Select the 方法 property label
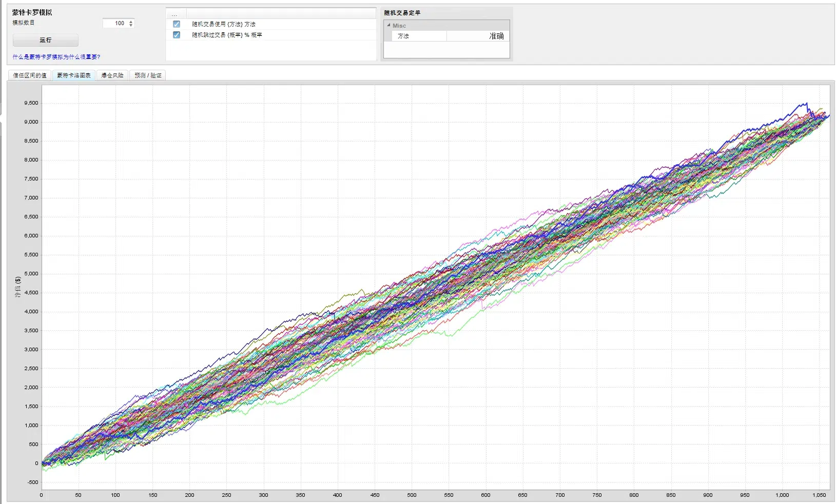The height and width of the screenshot is (504, 836). coord(403,36)
